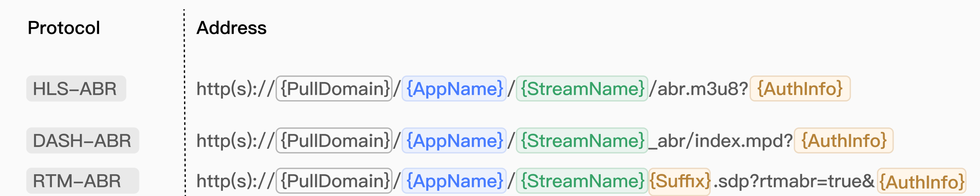Image resolution: width=980 pixels, height=196 pixels.
Task: Click {AuthInfo} in the RTM-ABR address
Action: [922, 181]
